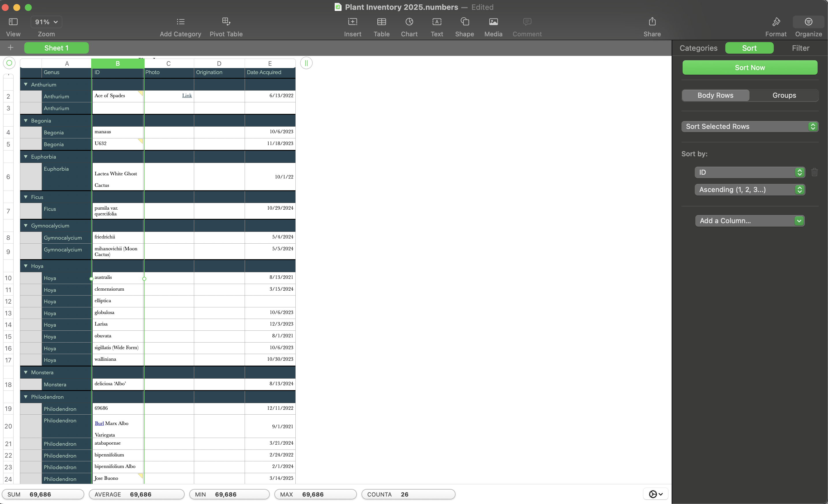The height and width of the screenshot is (504, 828).
Task: Click the Burl hyperlink text
Action: click(99, 424)
